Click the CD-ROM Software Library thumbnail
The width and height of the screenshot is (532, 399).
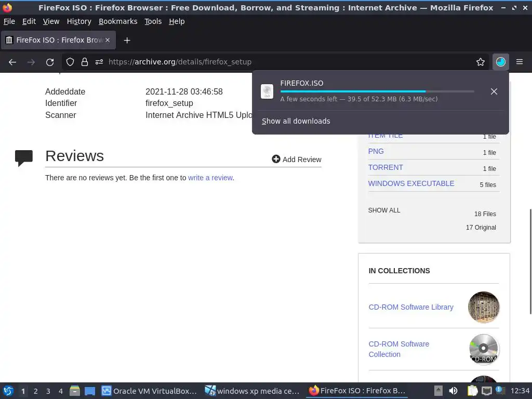[484, 307]
